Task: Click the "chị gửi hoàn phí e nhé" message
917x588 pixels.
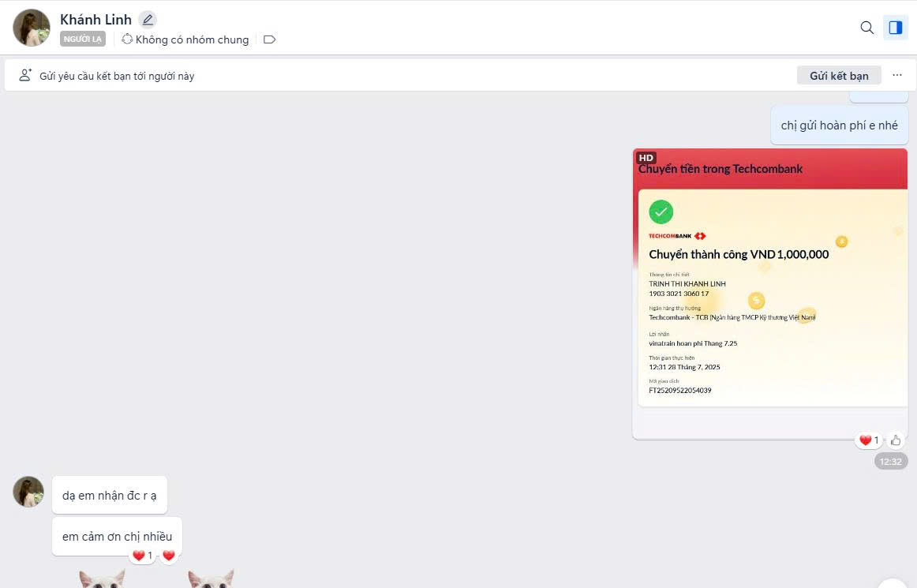Action: [x=839, y=125]
